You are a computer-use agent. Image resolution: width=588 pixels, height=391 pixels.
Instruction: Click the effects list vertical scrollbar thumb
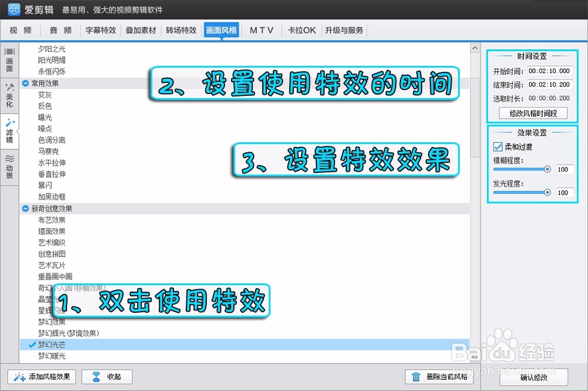point(475,118)
